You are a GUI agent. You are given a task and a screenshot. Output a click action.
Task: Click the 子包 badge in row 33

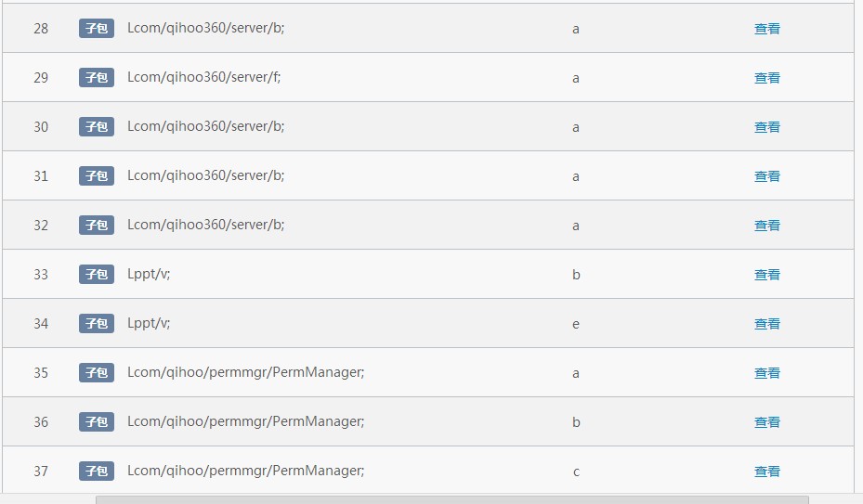click(x=97, y=274)
